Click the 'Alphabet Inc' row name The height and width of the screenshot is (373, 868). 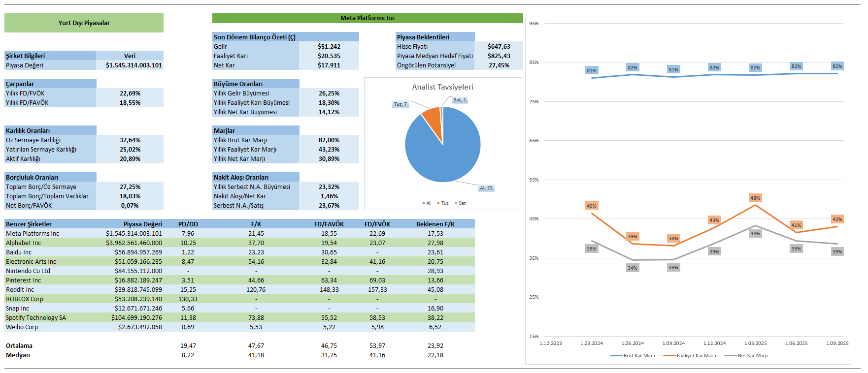point(24,243)
